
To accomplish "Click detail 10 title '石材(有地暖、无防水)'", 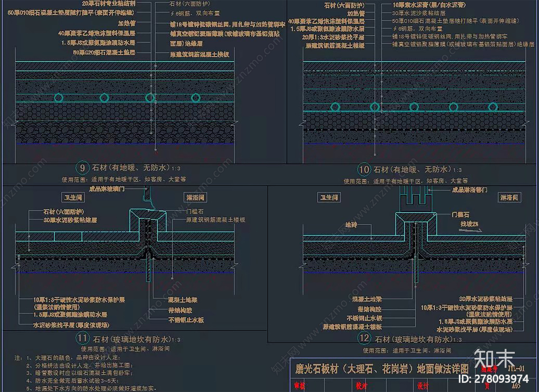I will point(413,169).
